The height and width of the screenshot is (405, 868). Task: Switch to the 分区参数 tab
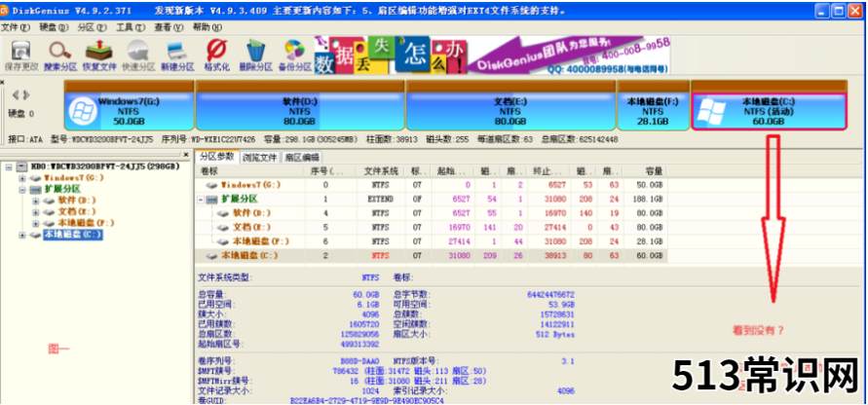click(217, 157)
